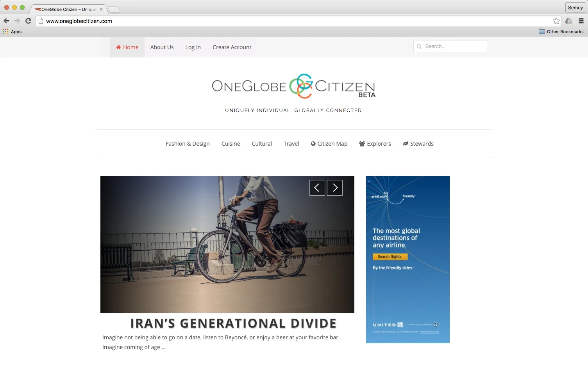Open a new browser tab
The height and width of the screenshot is (378, 588).
point(114,9)
